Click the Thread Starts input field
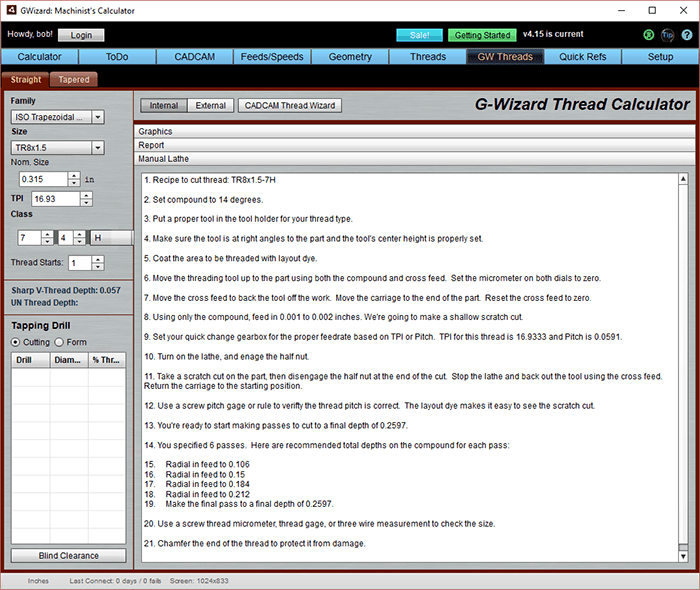 pos(80,263)
